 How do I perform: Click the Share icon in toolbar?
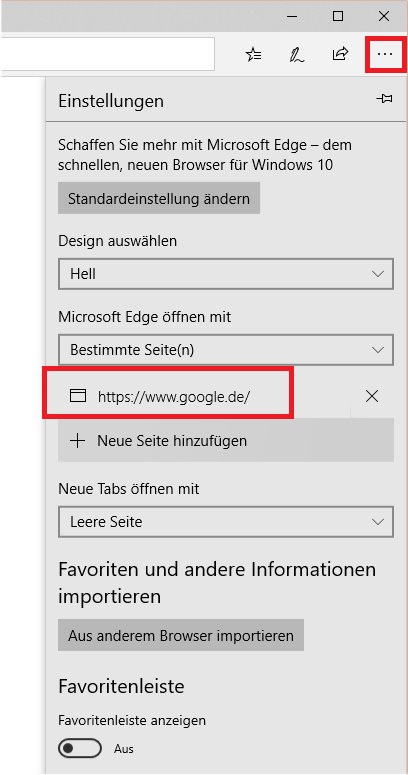click(340, 54)
